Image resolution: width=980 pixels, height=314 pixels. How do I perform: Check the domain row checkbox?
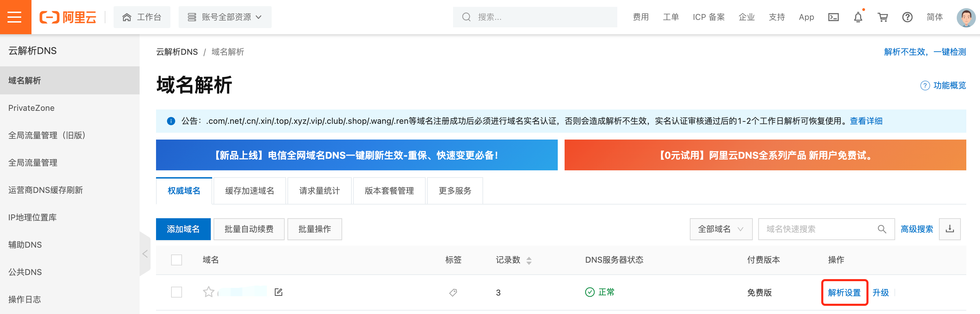tap(177, 292)
